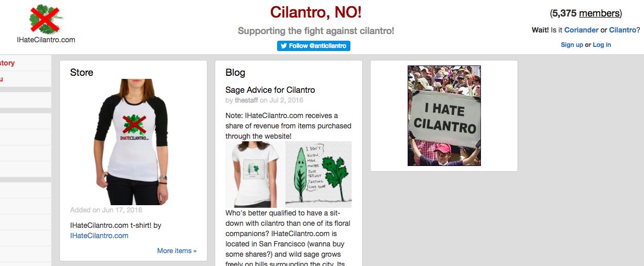Open More items » in Store
Screen dimensions: 644x266
(x=176, y=251)
